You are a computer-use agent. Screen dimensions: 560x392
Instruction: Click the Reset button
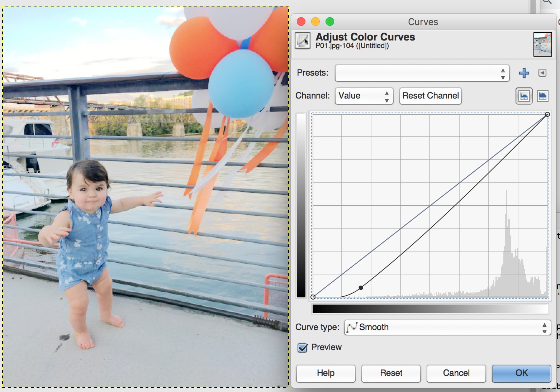tap(391, 373)
